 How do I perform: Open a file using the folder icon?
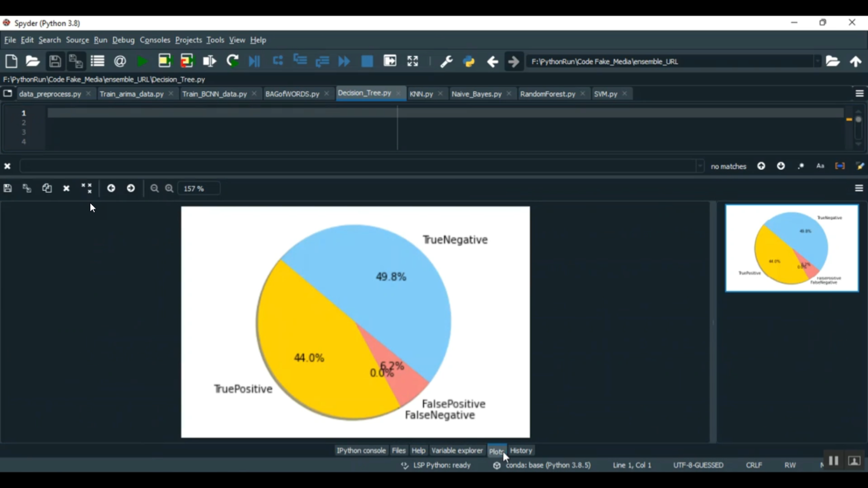click(32, 61)
